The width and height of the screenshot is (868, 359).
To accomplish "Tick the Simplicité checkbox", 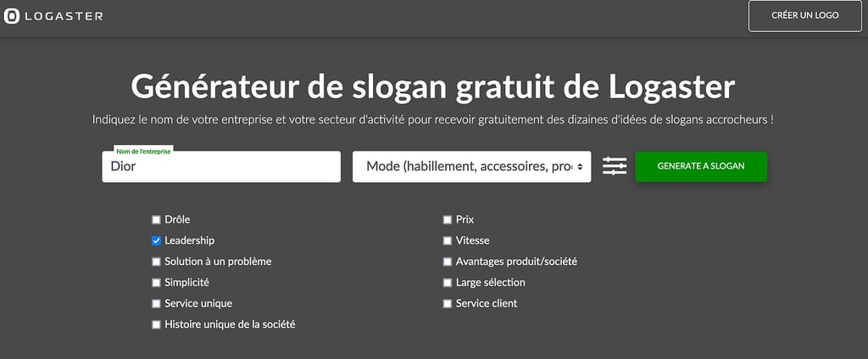I will pos(156,283).
